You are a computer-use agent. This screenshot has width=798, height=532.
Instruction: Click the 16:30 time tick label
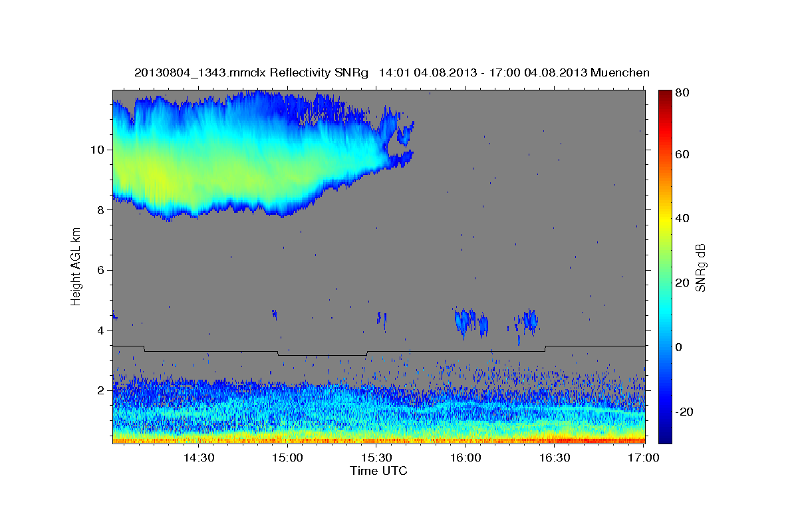(x=555, y=458)
